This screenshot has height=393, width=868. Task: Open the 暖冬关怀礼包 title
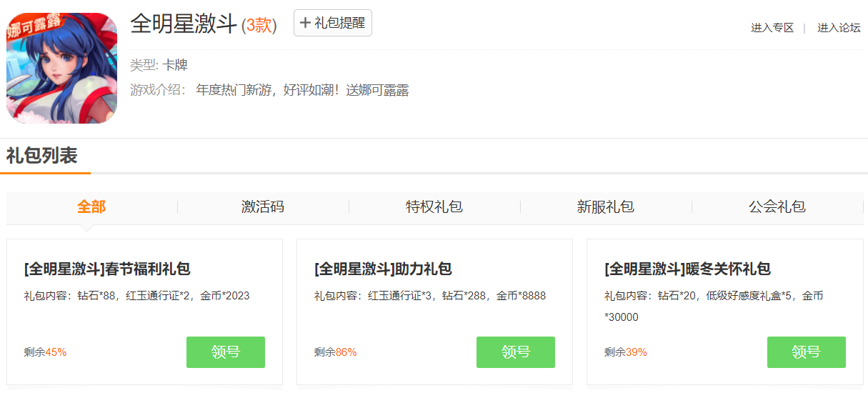[687, 269]
